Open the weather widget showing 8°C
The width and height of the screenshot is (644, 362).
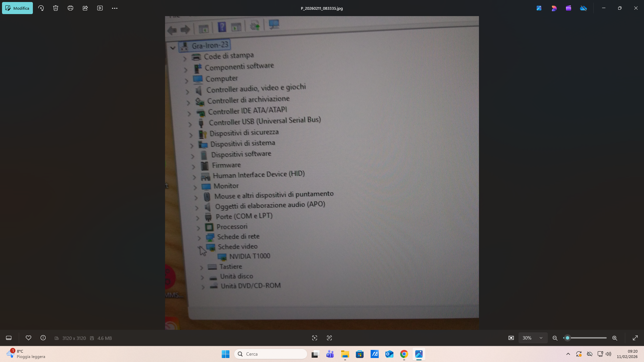pyautogui.click(x=25, y=354)
